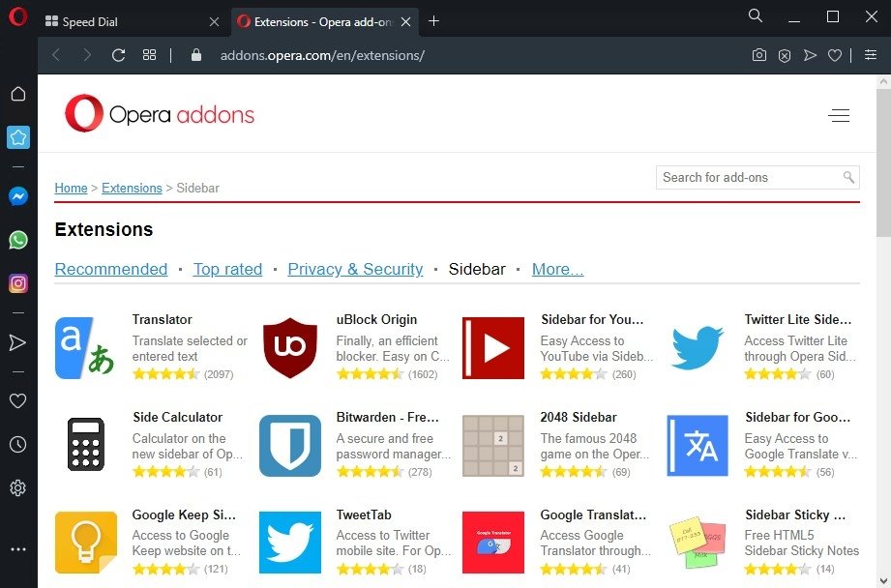This screenshot has width=891, height=588.
Task: Save the page with the heart icon
Action: pos(835,55)
